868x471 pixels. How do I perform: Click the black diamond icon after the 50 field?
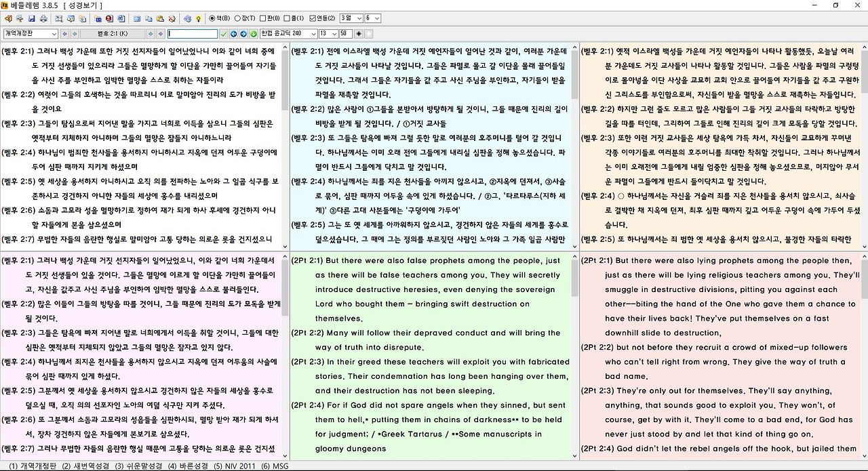358,33
